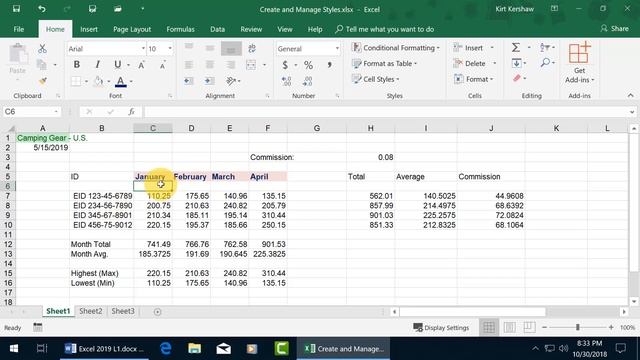Toggle align right icon
This screenshot has width=640, height=360.
(231, 64)
